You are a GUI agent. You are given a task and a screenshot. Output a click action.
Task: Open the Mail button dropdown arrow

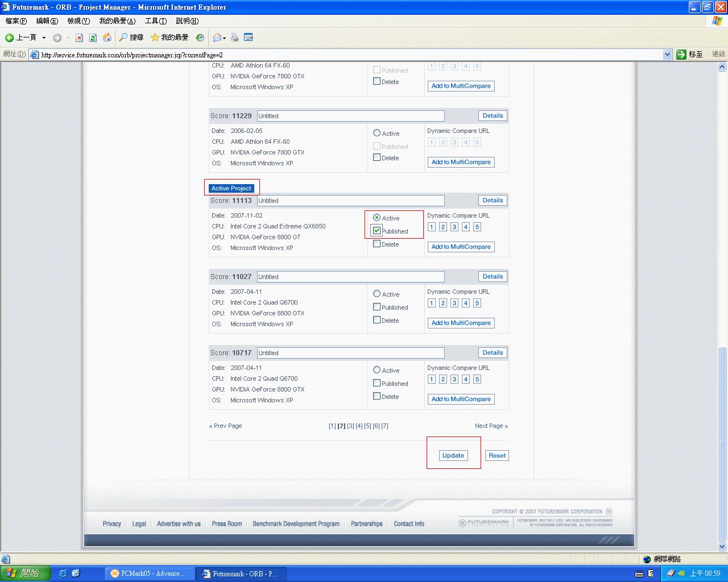(x=225, y=38)
